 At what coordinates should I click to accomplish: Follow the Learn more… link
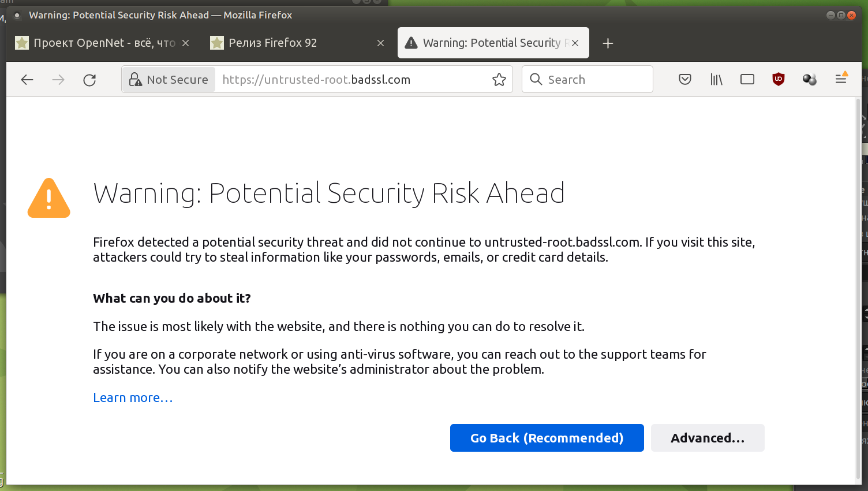coord(133,398)
